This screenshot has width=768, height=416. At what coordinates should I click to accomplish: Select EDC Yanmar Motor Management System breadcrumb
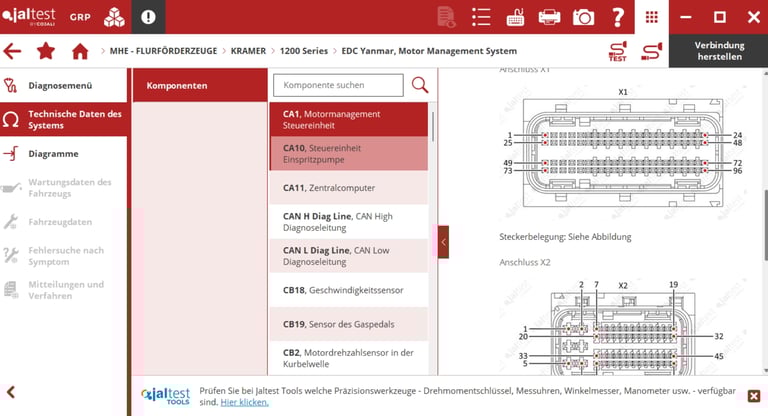tap(429, 51)
